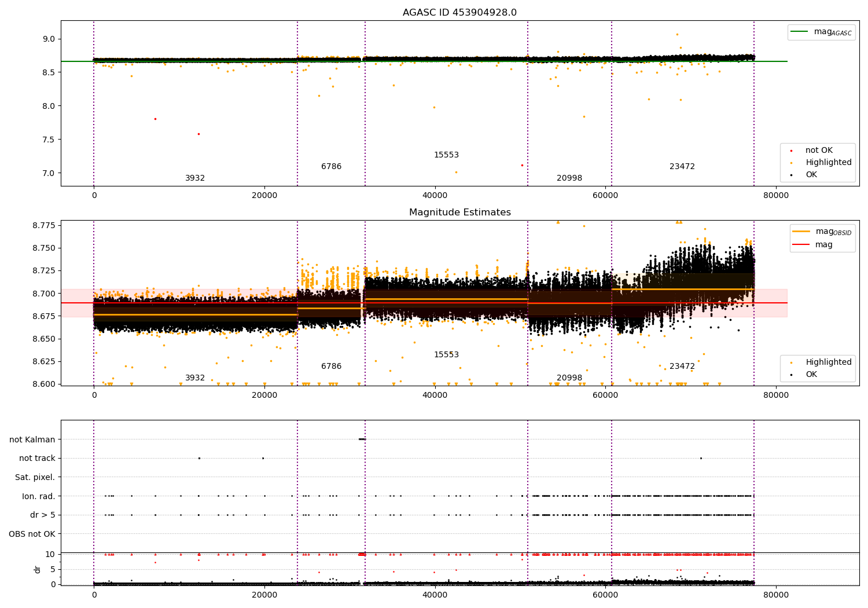Viewport: 868px width, 608px height.
Task: Click OBSID label 3932 in the top plot
Action: point(195,178)
